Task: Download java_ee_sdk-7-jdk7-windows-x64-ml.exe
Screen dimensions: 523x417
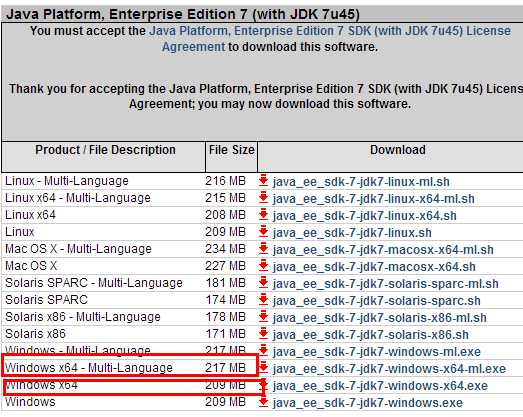Action: click(x=389, y=369)
